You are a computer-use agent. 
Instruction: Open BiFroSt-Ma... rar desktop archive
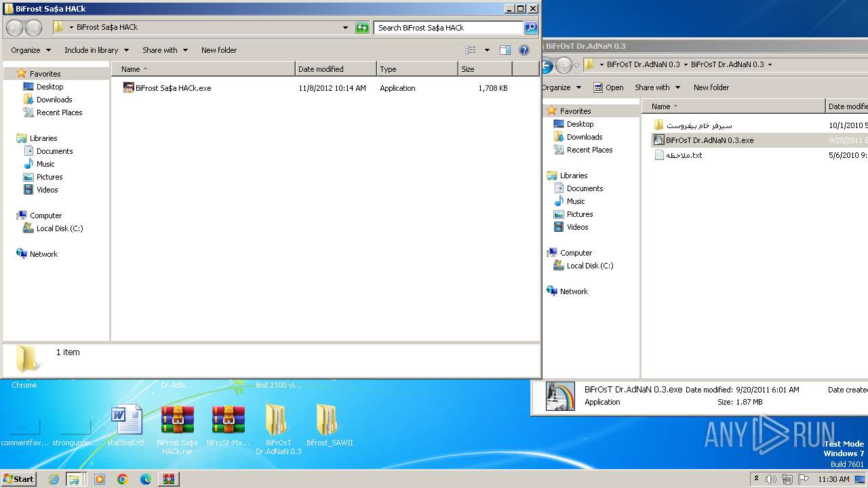(228, 426)
